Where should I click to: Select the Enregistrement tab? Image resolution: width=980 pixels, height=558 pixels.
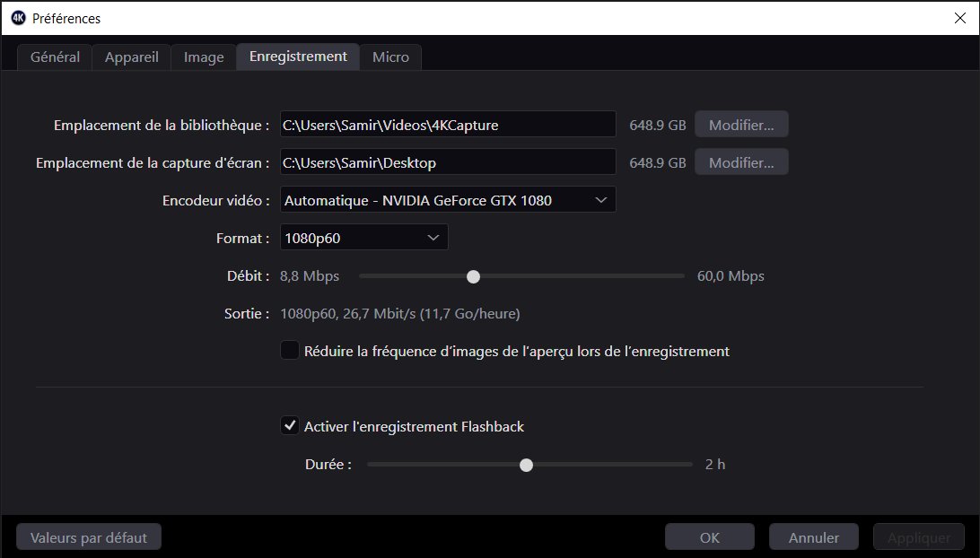(298, 57)
